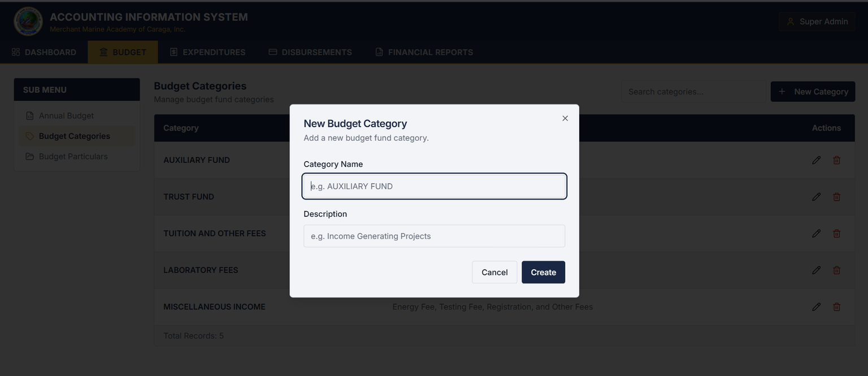Click the Category column header
Image resolution: width=868 pixels, height=376 pixels.
[x=181, y=128]
